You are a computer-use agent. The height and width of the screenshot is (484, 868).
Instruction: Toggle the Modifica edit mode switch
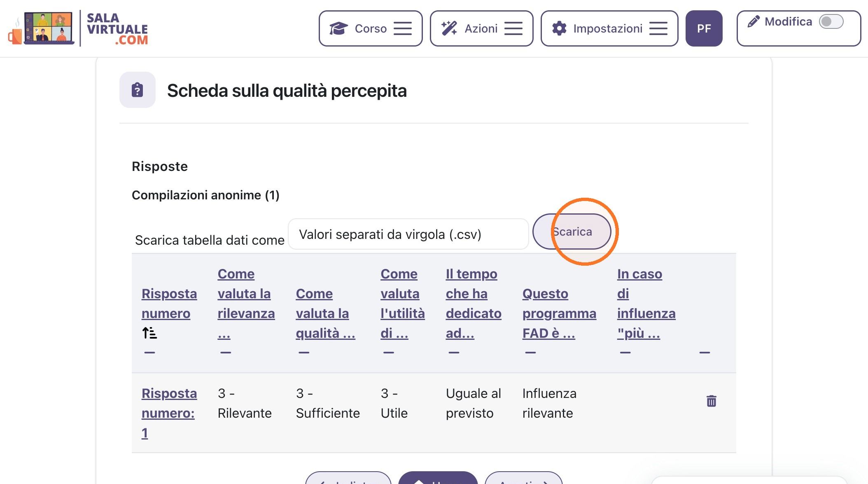click(x=831, y=21)
